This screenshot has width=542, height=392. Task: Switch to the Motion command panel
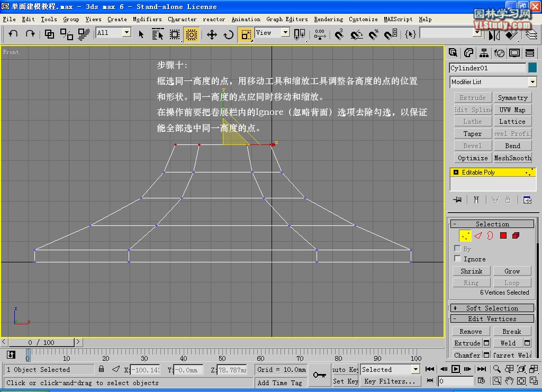(x=499, y=53)
